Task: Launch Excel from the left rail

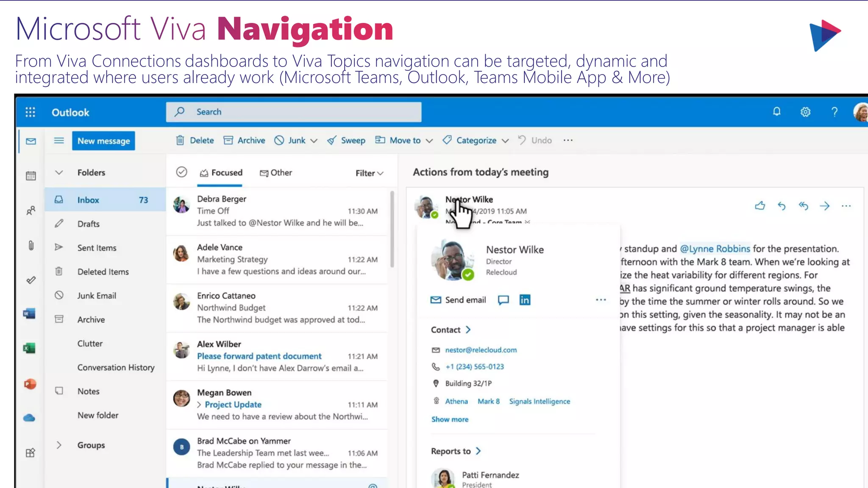Action: tap(29, 348)
